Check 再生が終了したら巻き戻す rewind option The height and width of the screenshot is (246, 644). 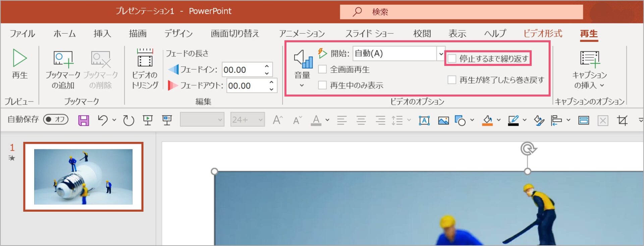click(x=452, y=80)
